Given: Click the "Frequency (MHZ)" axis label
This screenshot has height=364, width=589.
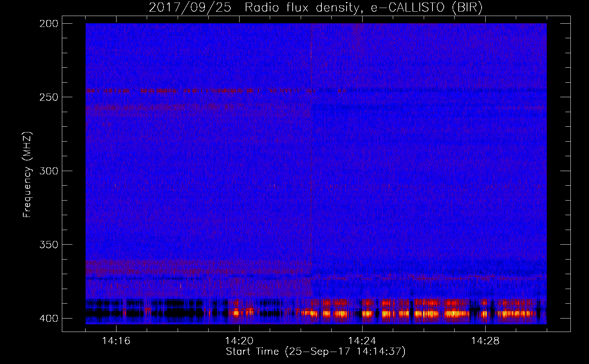Looking at the screenshot, I should pyautogui.click(x=27, y=175).
